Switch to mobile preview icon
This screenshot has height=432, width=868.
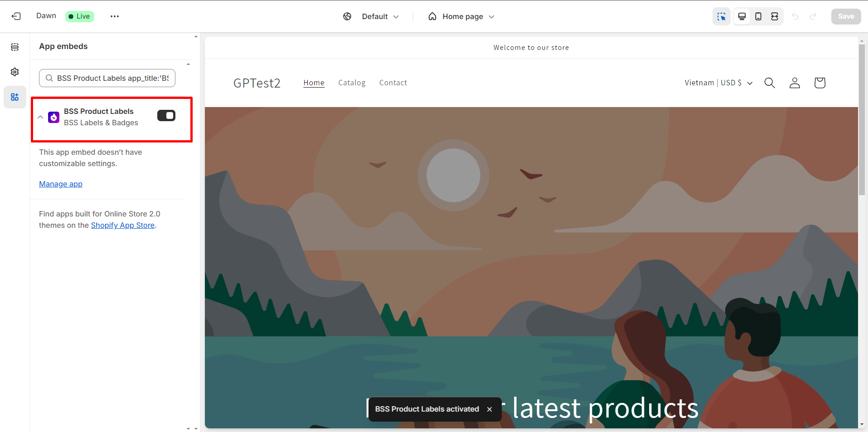(758, 16)
